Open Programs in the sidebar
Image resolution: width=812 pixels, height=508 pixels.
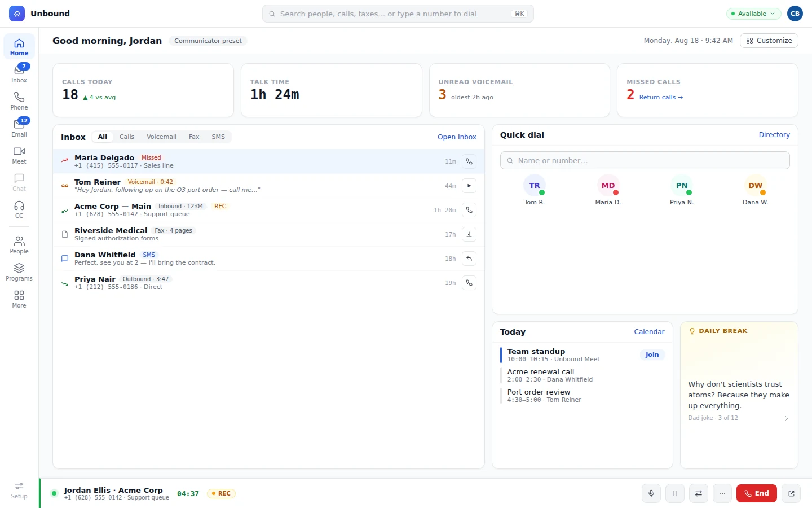click(19, 271)
